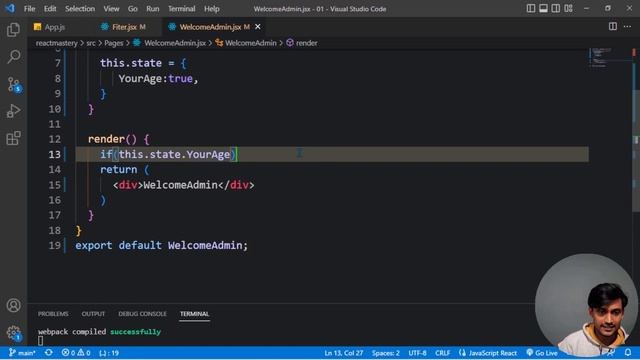Click the main branch indicator in status bar
This screenshot has width=640, height=360.
tap(22, 353)
